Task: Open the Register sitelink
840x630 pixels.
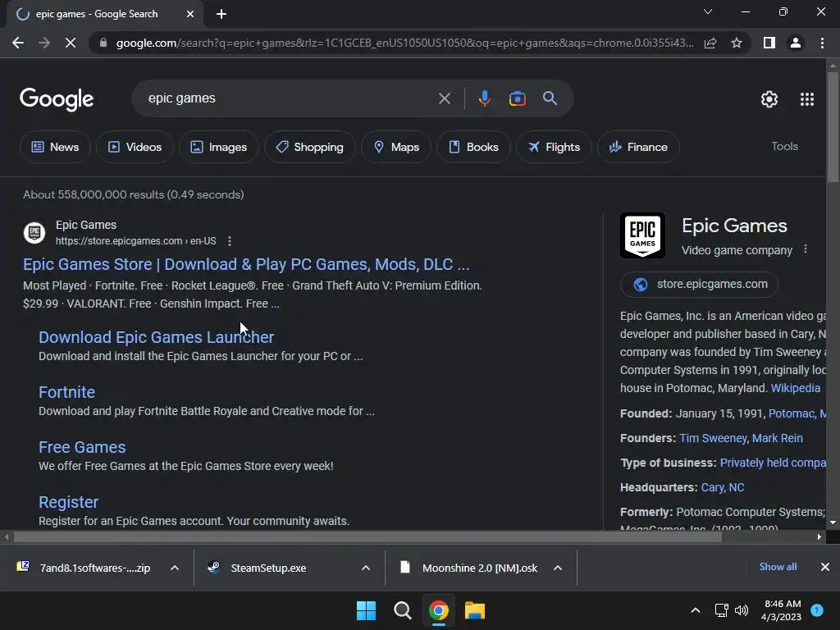Action: coord(69,502)
